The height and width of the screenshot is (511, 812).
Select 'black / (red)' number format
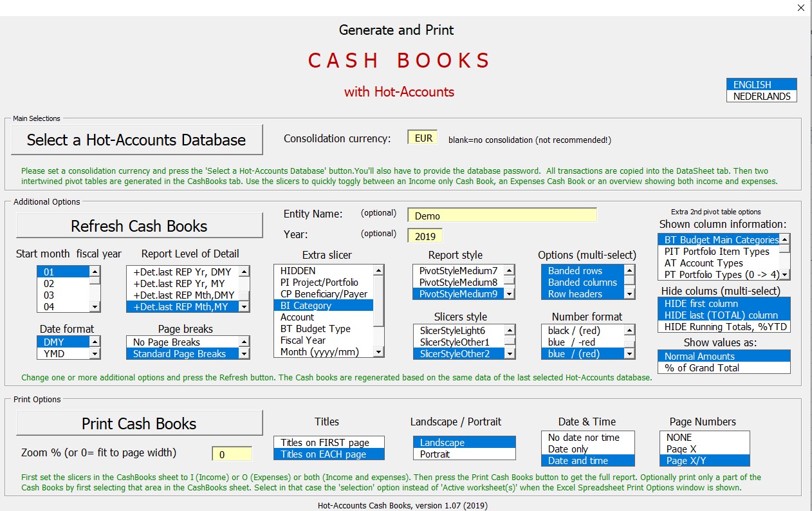click(583, 330)
